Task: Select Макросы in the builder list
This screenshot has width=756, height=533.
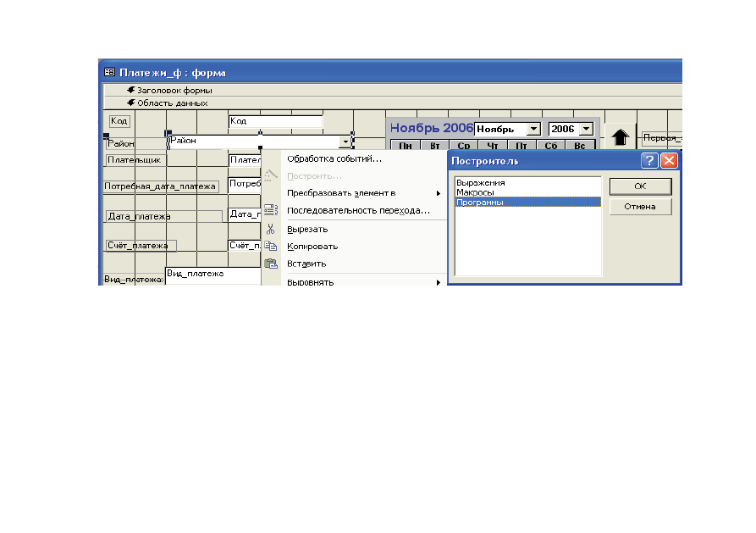Action: coord(528,192)
